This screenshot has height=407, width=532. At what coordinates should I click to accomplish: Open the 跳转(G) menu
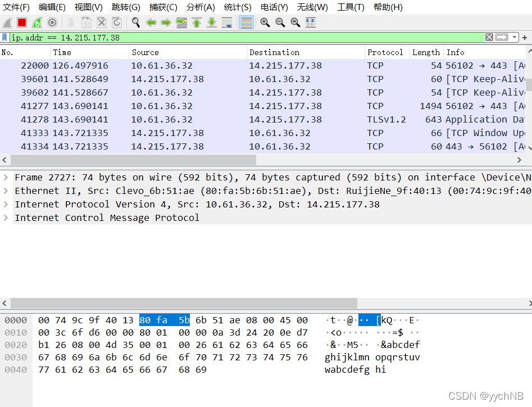pos(126,7)
